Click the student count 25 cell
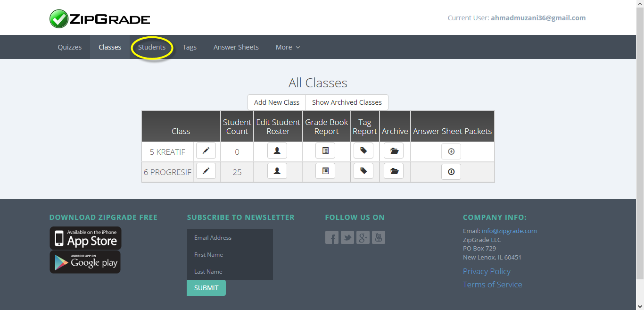Viewport: 644px width, 310px height. pos(237,172)
